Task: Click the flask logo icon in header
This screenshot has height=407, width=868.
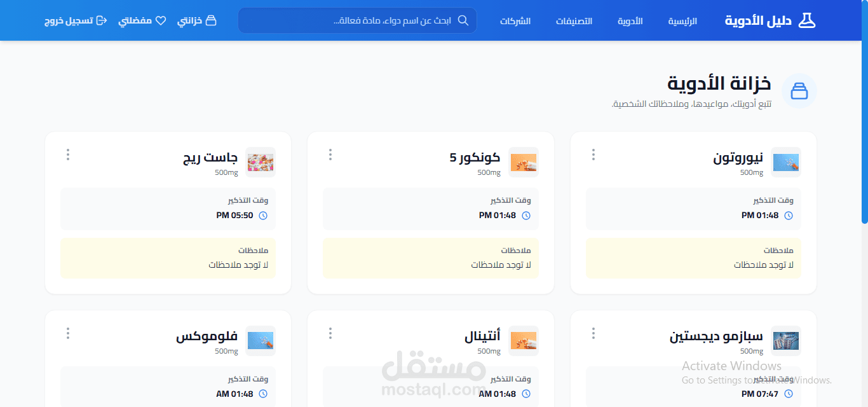Action: click(806, 20)
